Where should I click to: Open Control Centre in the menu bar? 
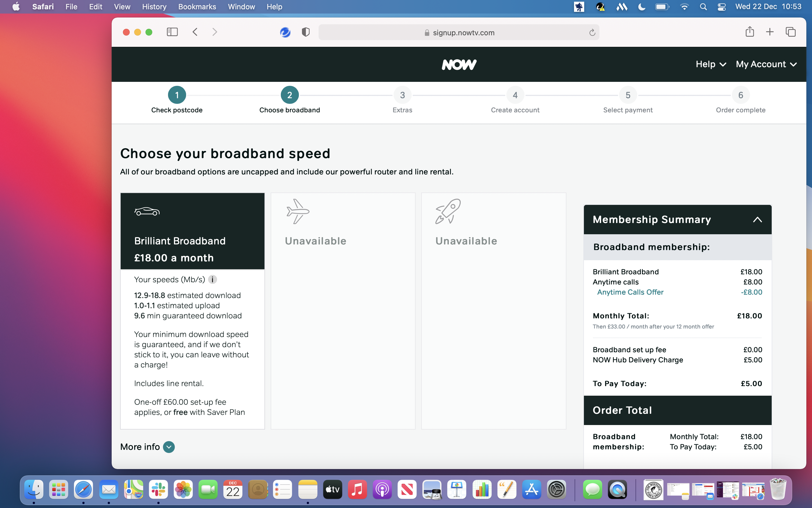[x=722, y=7]
